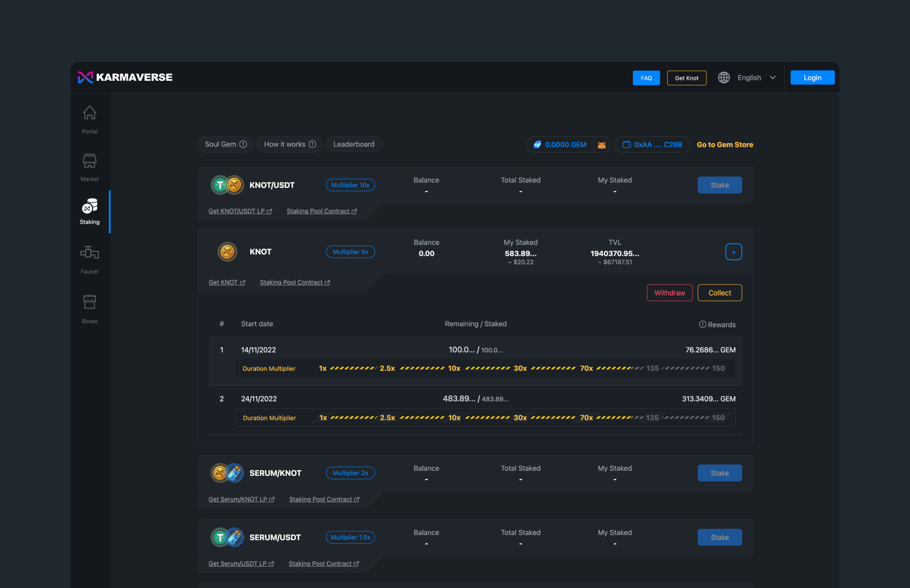Open the wallet address 0xAA....C298 pill

pyautogui.click(x=652, y=145)
